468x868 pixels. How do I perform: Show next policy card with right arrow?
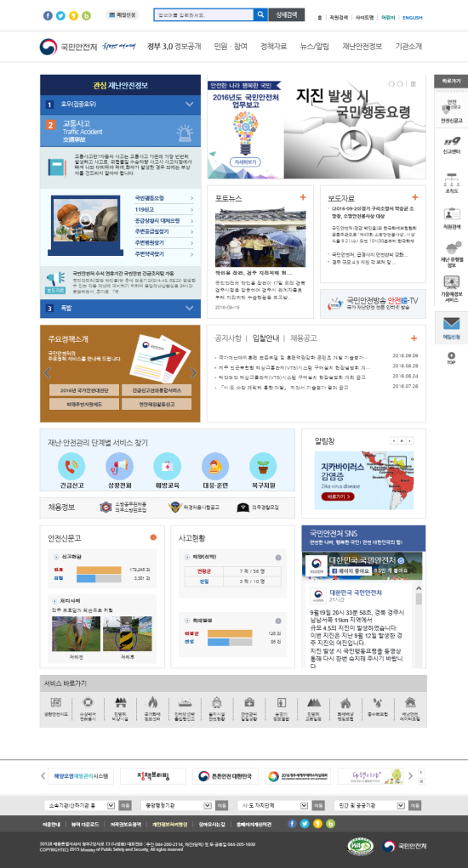pos(193,372)
